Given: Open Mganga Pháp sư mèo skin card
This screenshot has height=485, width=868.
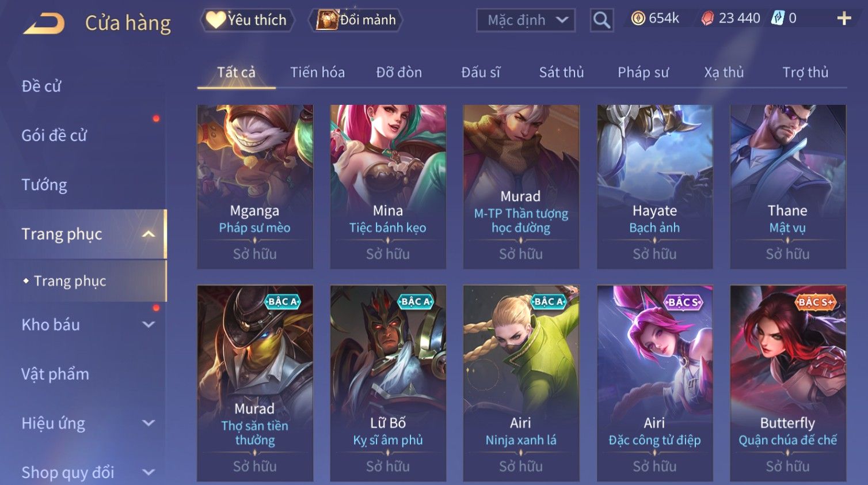Looking at the screenshot, I should (x=254, y=187).
